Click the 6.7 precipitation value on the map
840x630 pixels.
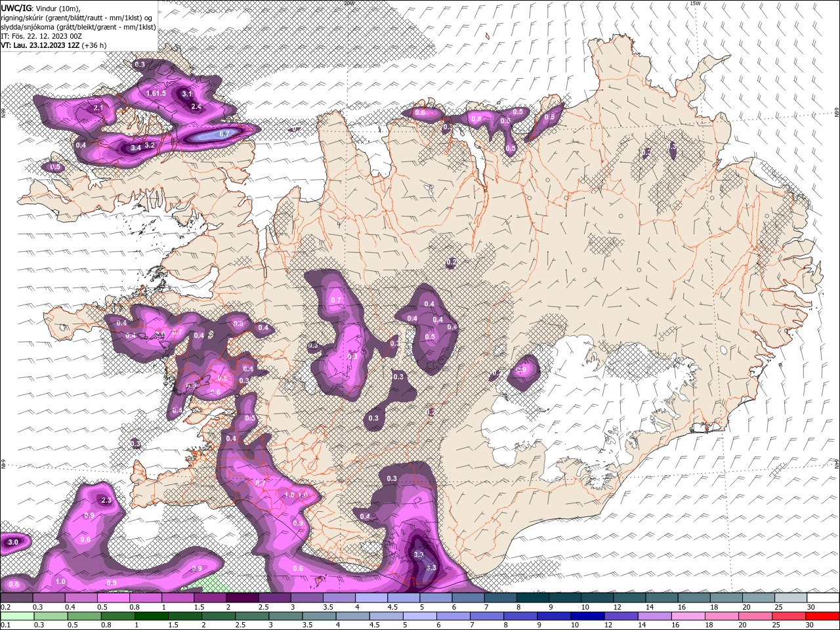pos(223,134)
